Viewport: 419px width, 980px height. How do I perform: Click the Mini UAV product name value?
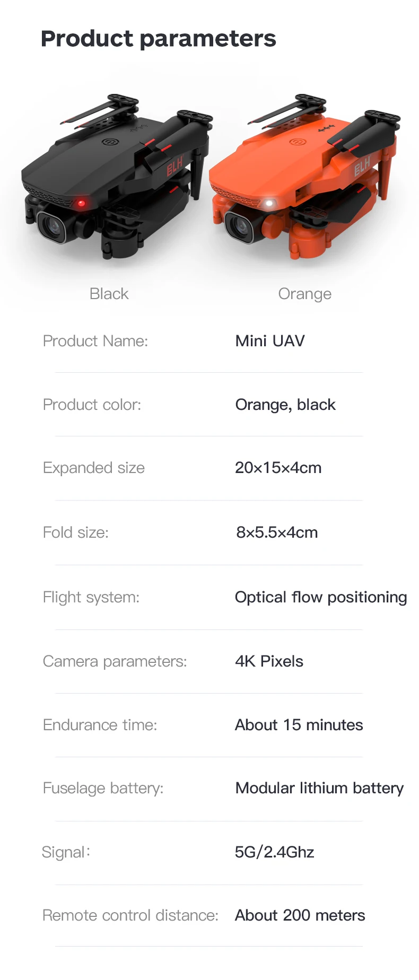pos(269,341)
